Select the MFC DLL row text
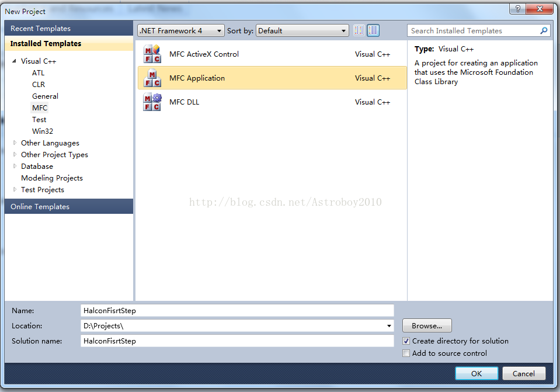The width and height of the screenshot is (560, 392). [185, 102]
